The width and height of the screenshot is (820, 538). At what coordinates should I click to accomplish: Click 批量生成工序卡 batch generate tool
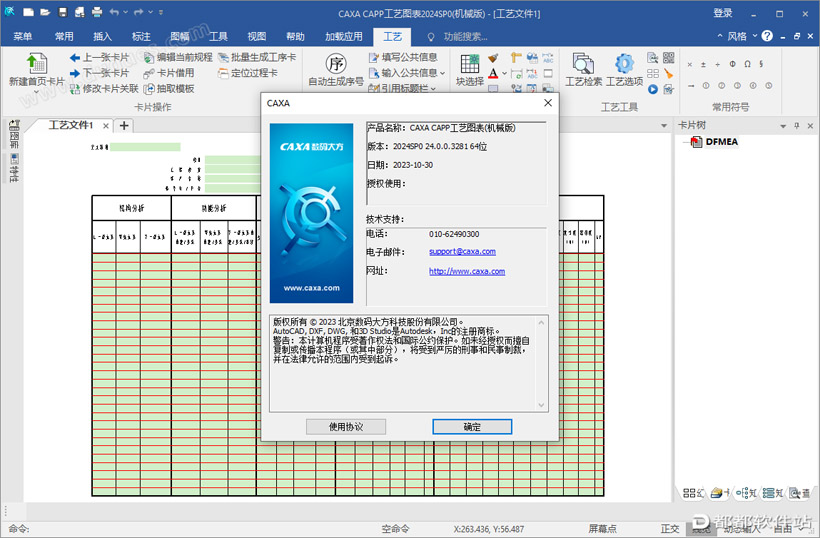(257, 57)
